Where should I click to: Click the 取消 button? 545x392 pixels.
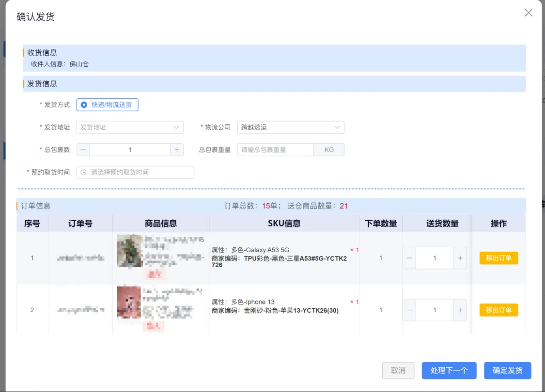[x=398, y=371]
